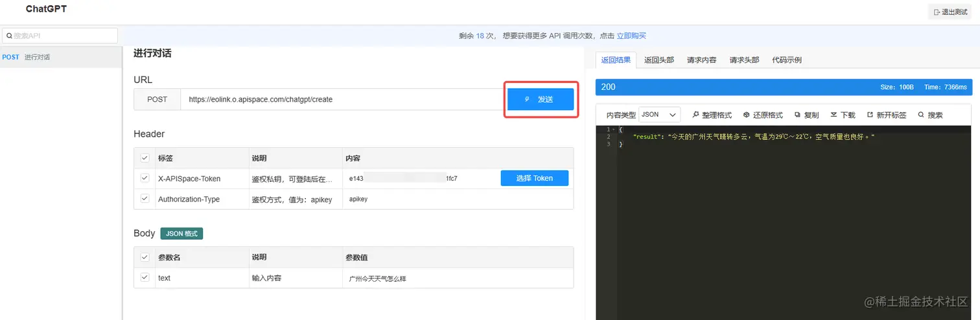The height and width of the screenshot is (320, 980).
Task: Click the Time: 7366ms text
Action: pos(946,87)
